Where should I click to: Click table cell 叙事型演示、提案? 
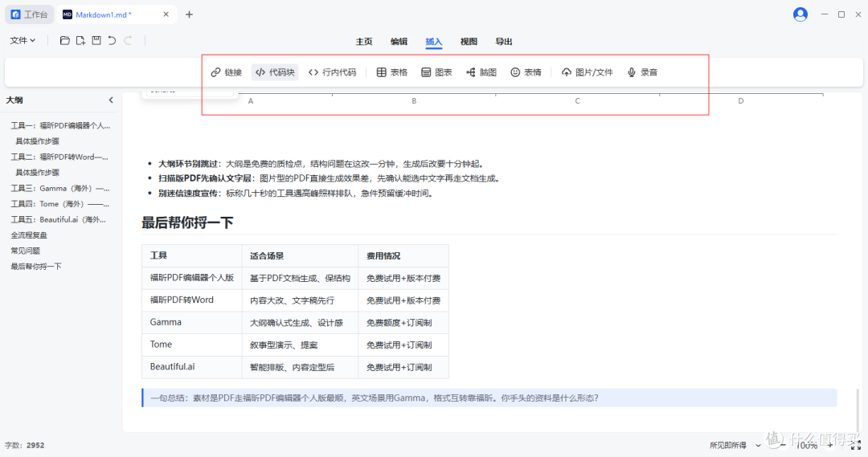tap(300, 344)
